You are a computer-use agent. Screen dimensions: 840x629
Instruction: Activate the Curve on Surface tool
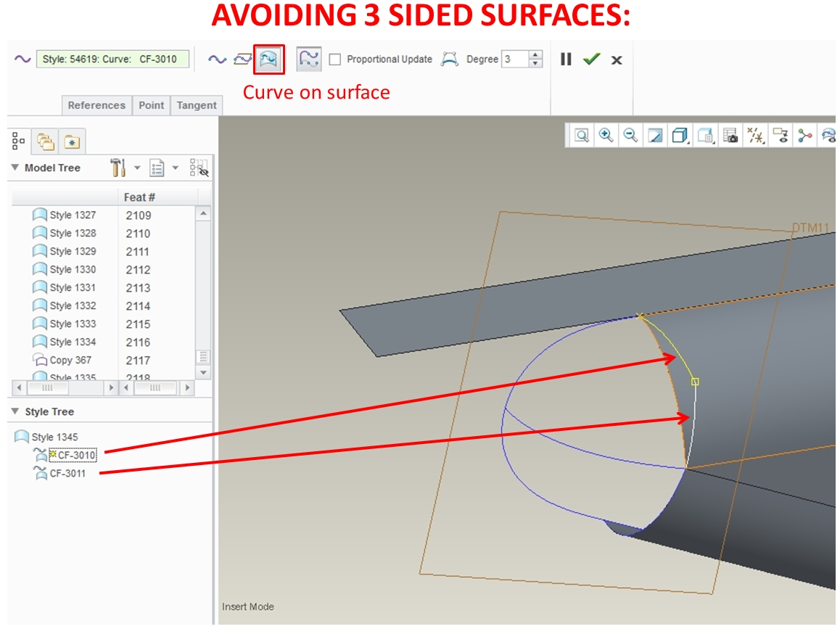268,59
